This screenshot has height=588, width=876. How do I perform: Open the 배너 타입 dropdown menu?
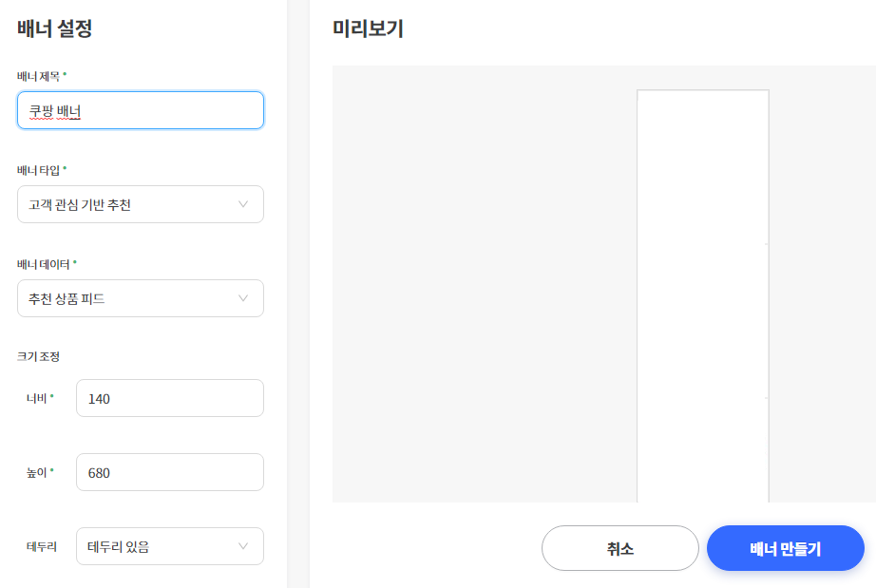pos(140,204)
